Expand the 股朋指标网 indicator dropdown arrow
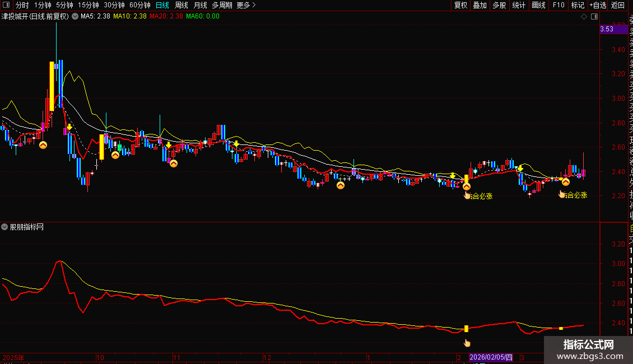The height and width of the screenshot is (364, 633). point(5,227)
